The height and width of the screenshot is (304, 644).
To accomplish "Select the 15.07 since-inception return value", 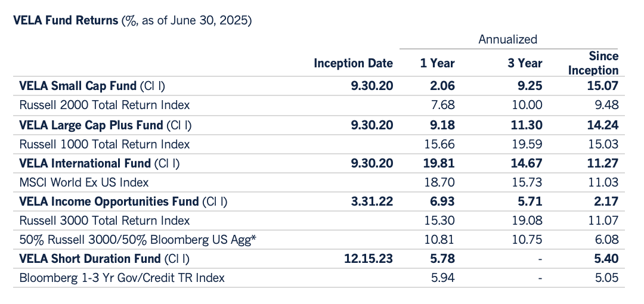I will 602,86.
